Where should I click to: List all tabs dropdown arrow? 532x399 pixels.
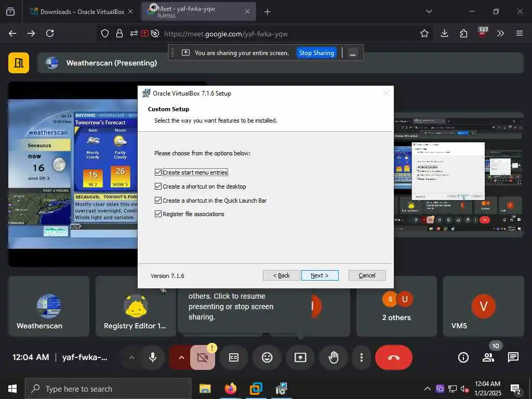point(429,11)
